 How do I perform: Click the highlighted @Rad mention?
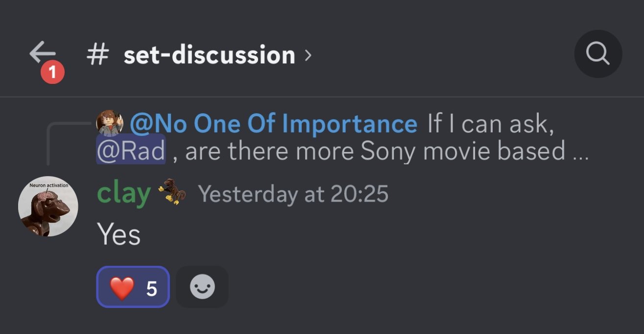tap(131, 152)
